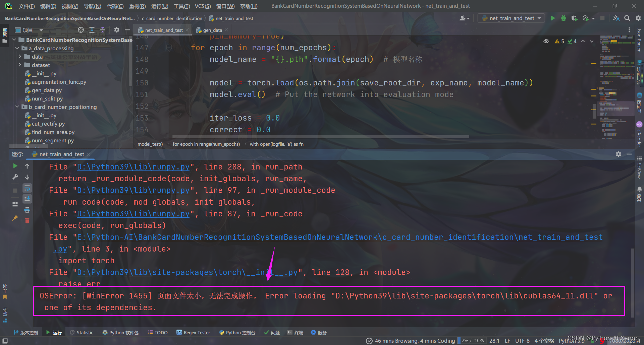Toggle soft-wrap in run console
Viewport: 644px width, 345px height.
point(27,188)
